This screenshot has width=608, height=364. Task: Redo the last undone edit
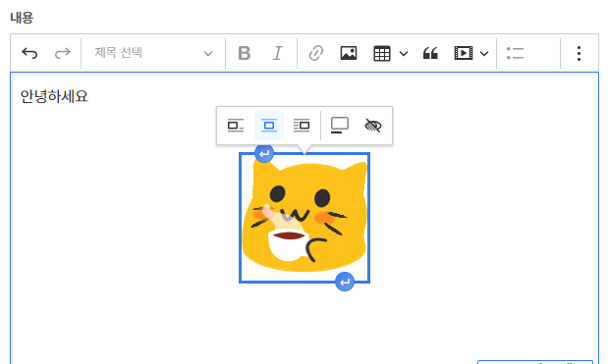[x=63, y=53]
